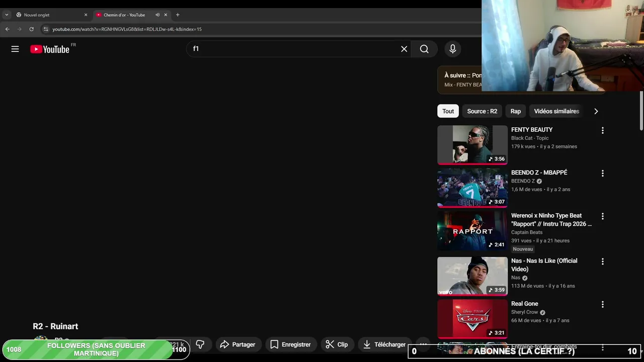Click the Nouveau badge on type beat
This screenshot has height=362, width=644.
523,249
